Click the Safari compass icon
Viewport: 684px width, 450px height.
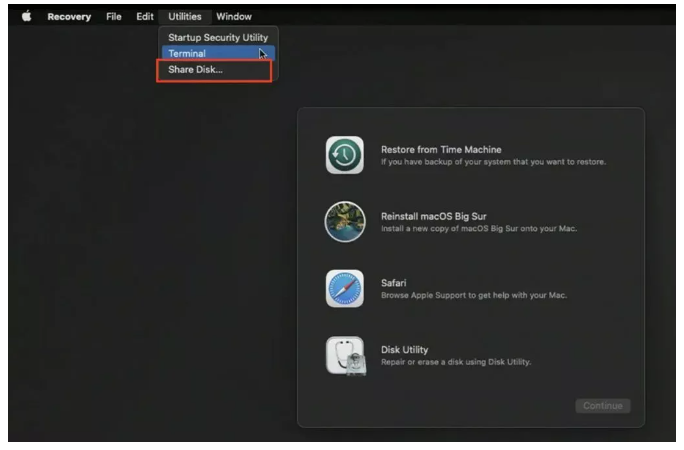(x=345, y=289)
